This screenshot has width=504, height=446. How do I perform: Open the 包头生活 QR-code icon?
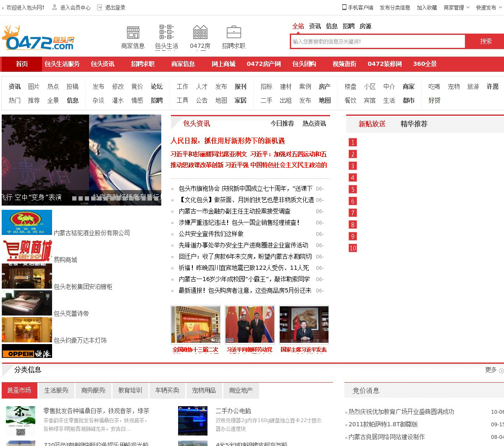pyautogui.click(x=166, y=32)
